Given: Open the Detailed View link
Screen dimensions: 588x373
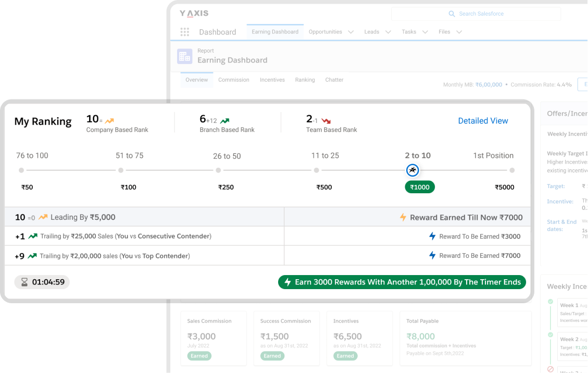Looking at the screenshot, I should [483, 121].
